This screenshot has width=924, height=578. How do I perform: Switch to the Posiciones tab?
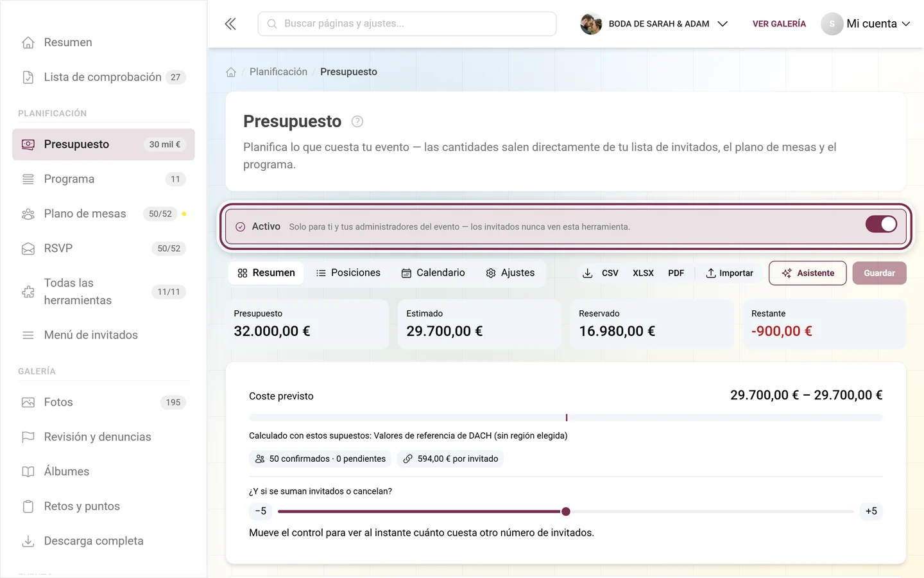point(348,273)
